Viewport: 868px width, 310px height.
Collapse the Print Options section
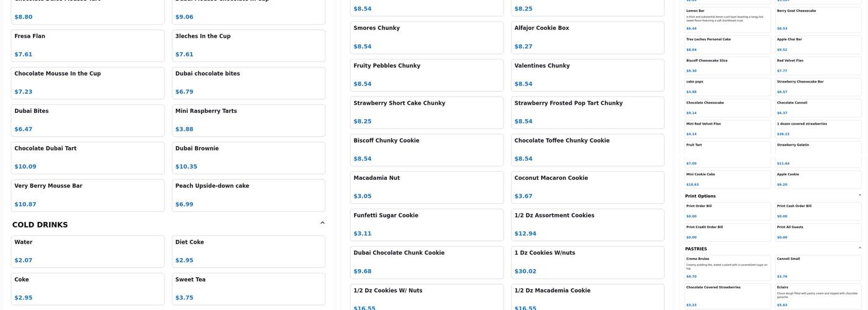[x=859, y=195]
